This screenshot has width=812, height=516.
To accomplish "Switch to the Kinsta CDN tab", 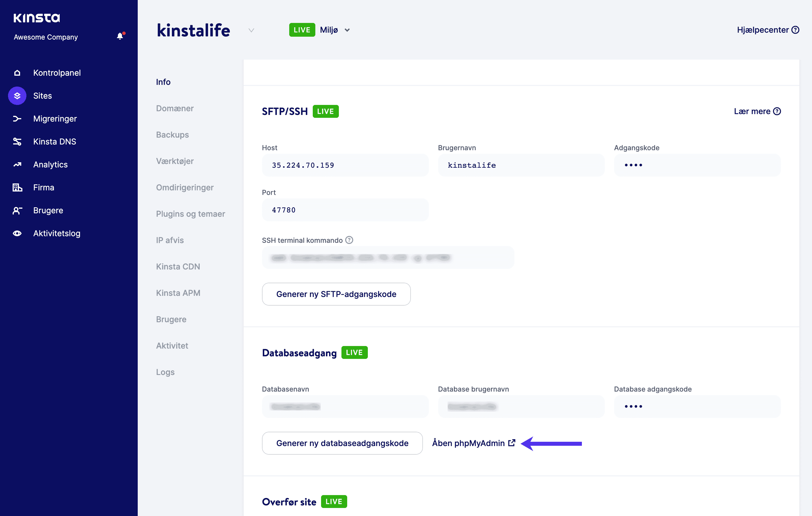I will (178, 266).
